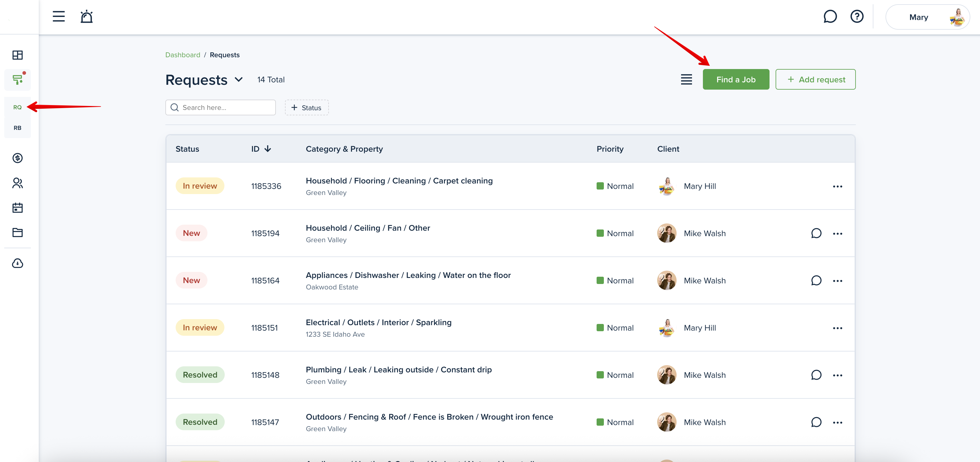The height and width of the screenshot is (462, 980).
Task: Open more options for request 1185336
Action: pos(837,186)
